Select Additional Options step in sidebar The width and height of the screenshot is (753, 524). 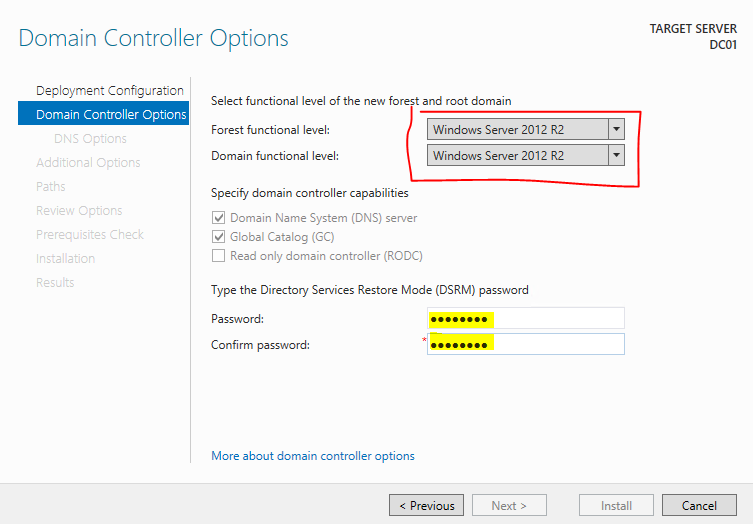pyautogui.click(x=88, y=162)
